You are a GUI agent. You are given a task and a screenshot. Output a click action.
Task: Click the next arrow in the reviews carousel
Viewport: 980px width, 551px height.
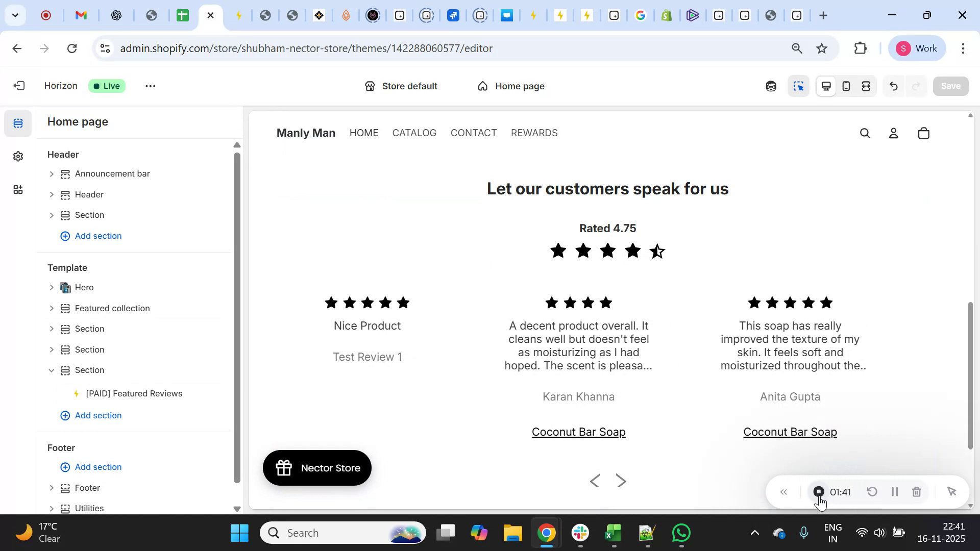pos(621,481)
